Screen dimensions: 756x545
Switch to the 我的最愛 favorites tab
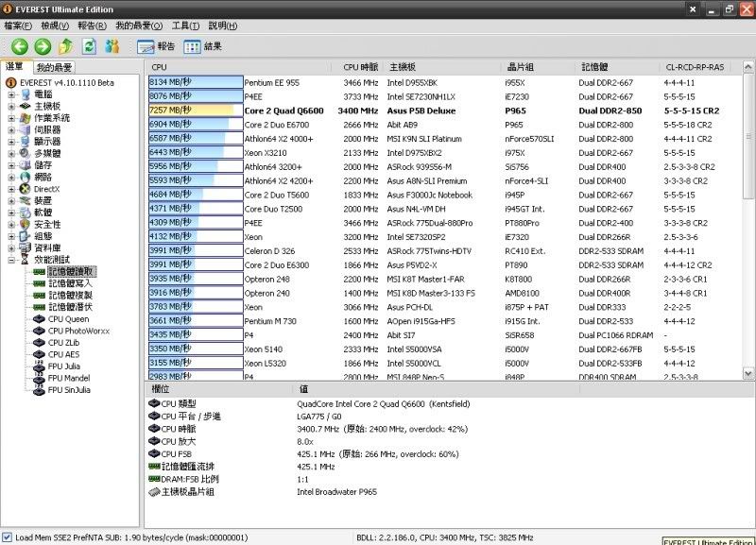pyautogui.click(x=54, y=68)
